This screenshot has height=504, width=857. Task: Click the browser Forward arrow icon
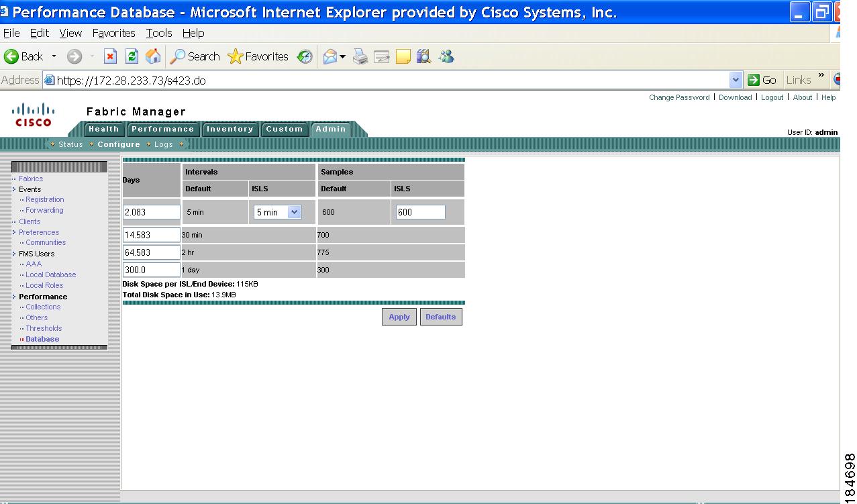point(74,57)
